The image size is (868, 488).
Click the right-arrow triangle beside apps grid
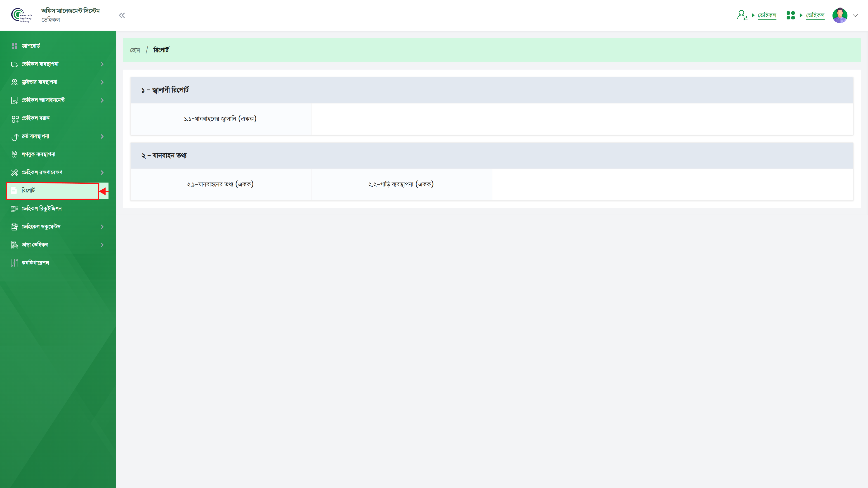click(801, 15)
